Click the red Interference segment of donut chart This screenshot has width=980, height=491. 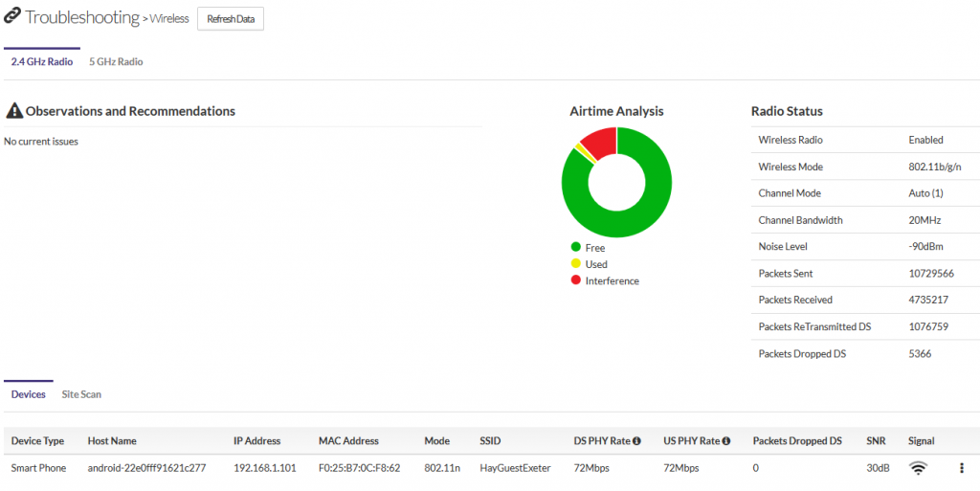tap(600, 143)
